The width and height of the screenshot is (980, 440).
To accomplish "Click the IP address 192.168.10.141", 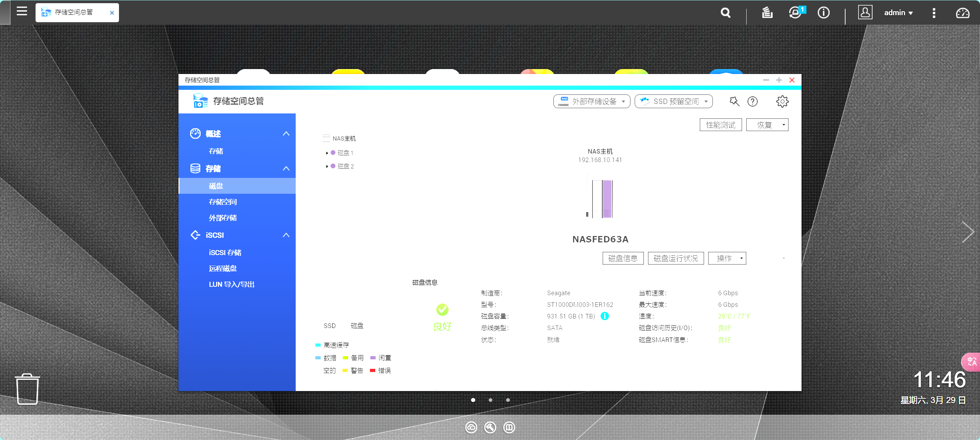I will click(x=600, y=160).
